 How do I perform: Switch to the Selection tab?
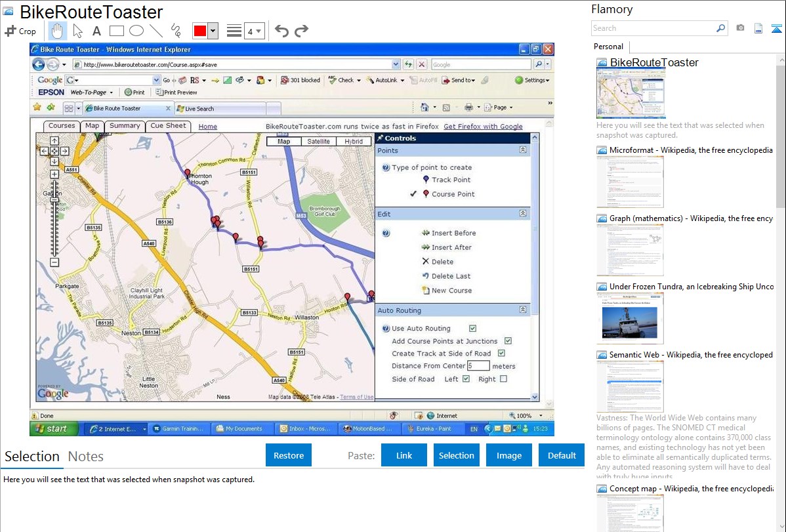click(x=32, y=457)
